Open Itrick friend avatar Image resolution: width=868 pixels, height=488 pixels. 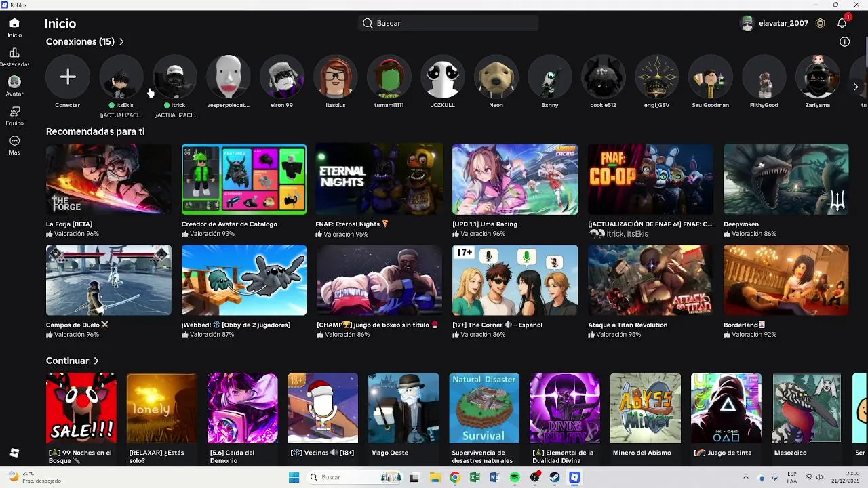(x=175, y=77)
